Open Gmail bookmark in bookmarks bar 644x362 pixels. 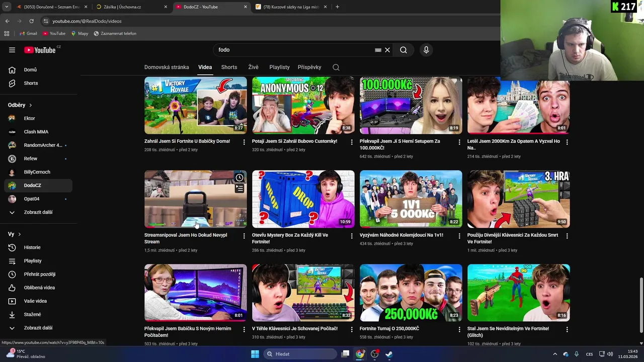click(x=28, y=34)
